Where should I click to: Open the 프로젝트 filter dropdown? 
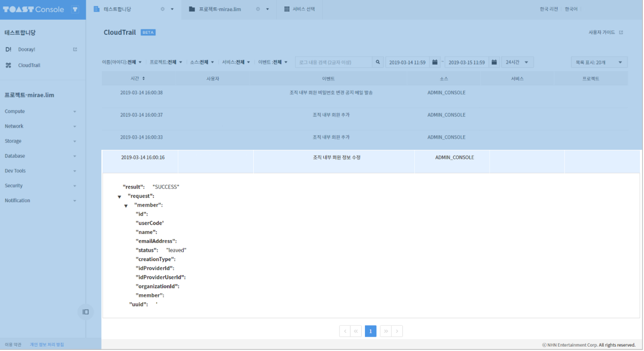(x=166, y=62)
